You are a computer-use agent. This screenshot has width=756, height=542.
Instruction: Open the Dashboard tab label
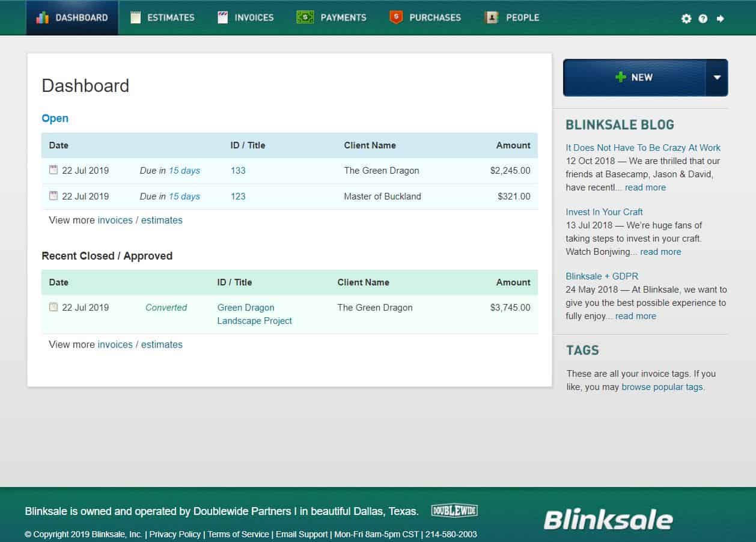(82, 17)
